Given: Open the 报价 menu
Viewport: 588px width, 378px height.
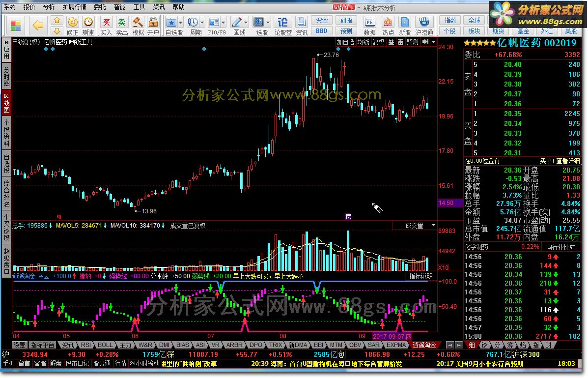Looking at the screenshot, I should (x=29, y=7).
